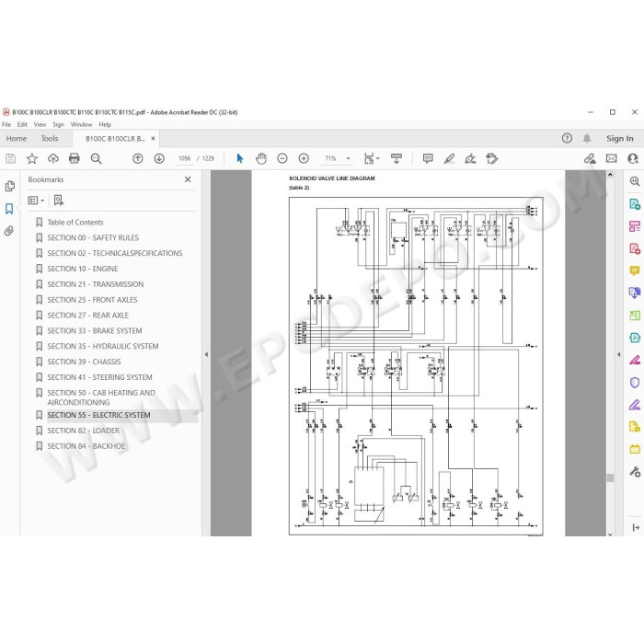This screenshot has width=644, height=644.
Task: Open the View menu
Action: 40,124
